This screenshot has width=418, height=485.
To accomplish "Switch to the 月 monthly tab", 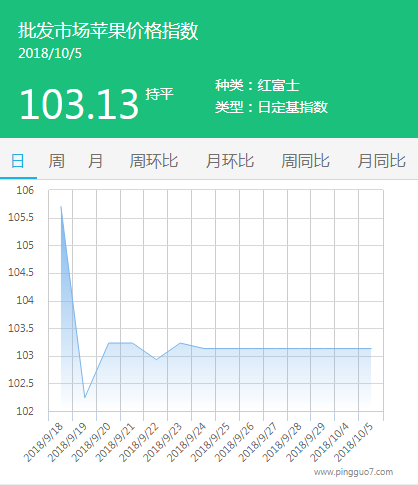I will (95, 161).
